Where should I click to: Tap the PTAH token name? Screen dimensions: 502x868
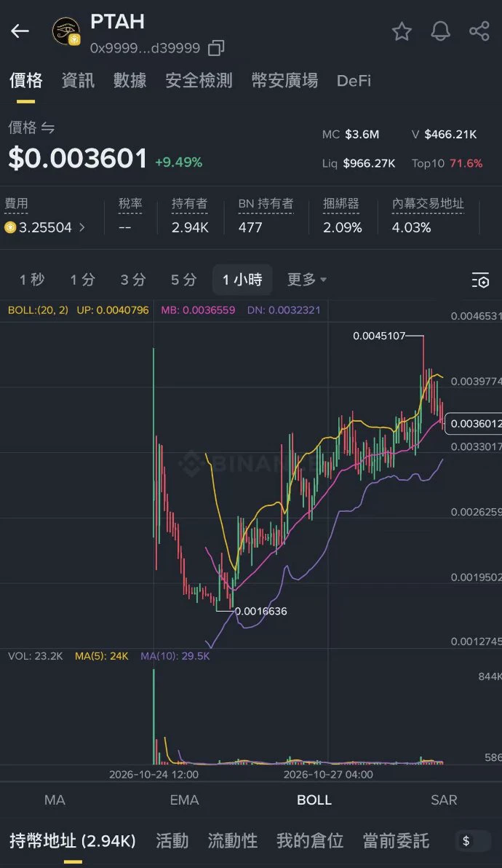tap(117, 22)
